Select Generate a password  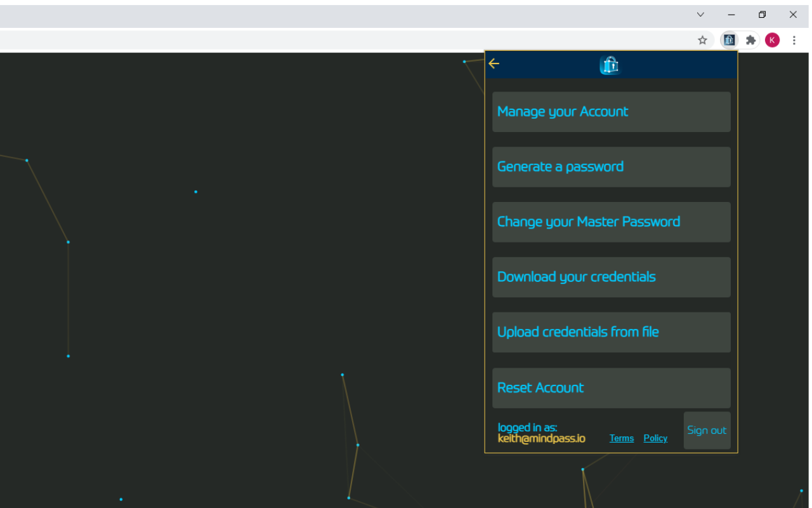click(611, 166)
